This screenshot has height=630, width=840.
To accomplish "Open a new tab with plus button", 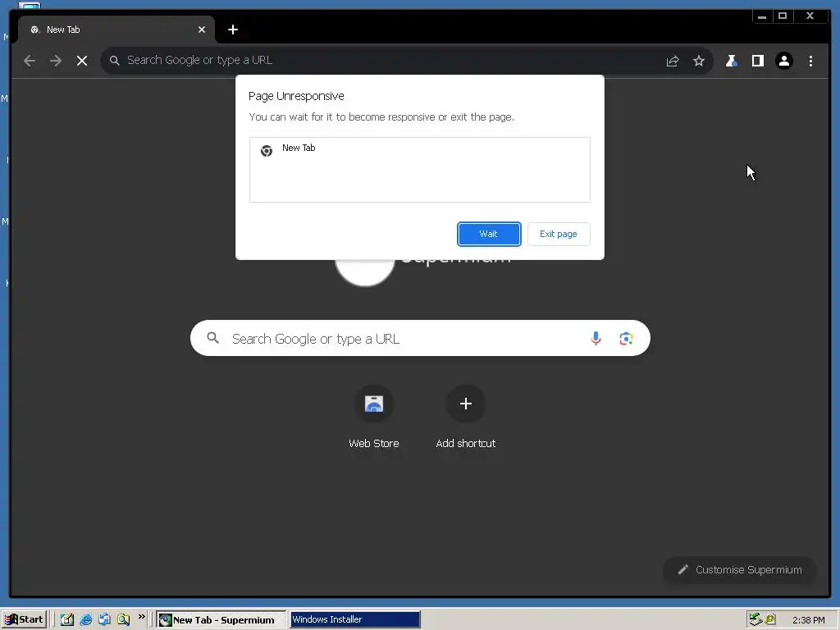I will point(232,30).
